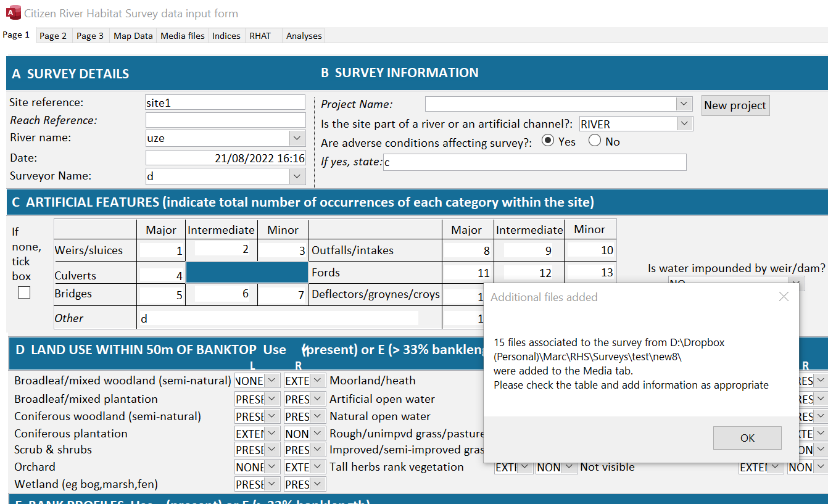The image size is (828, 504).
Task: Select No for adverse conditions affecting survey
Action: [595, 141]
